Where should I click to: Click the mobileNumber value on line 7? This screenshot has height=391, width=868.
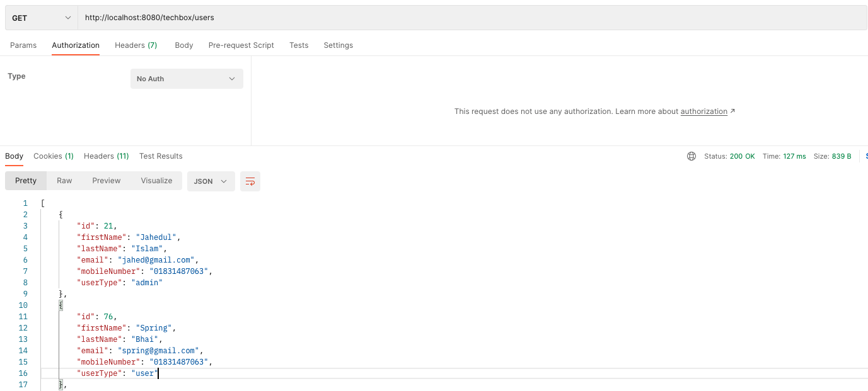click(x=179, y=271)
